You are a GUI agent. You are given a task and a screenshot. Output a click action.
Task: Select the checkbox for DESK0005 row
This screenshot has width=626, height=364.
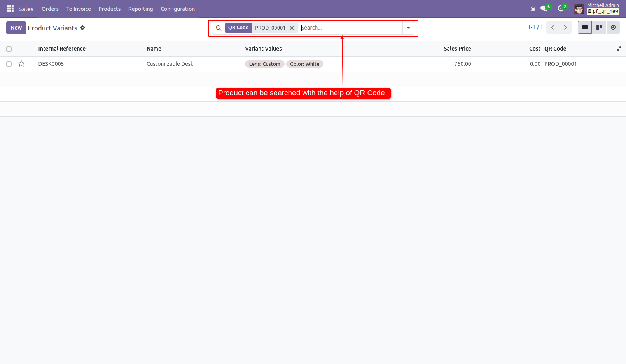(x=9, y=64)
